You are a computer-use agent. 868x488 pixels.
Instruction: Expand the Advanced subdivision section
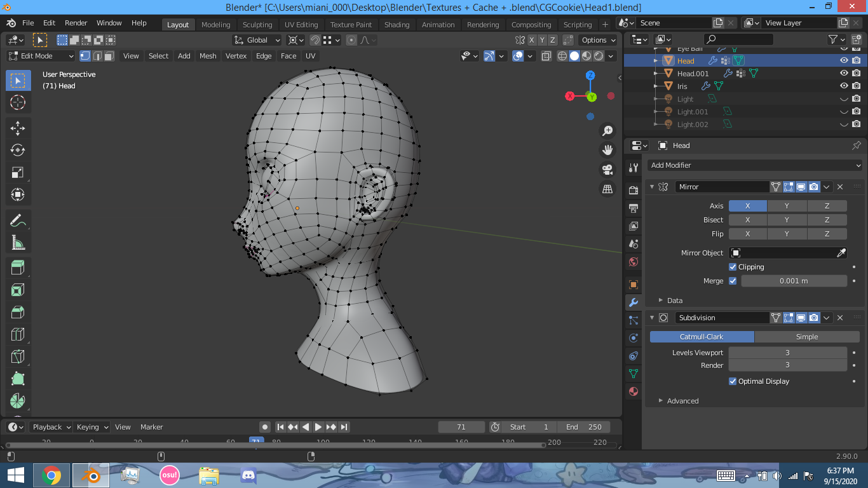coord(682,401)
